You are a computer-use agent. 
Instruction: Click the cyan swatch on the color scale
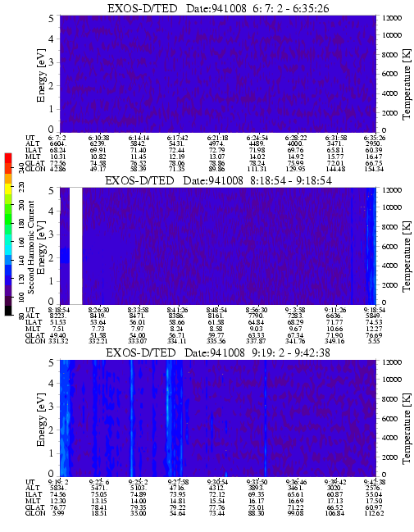8,249
